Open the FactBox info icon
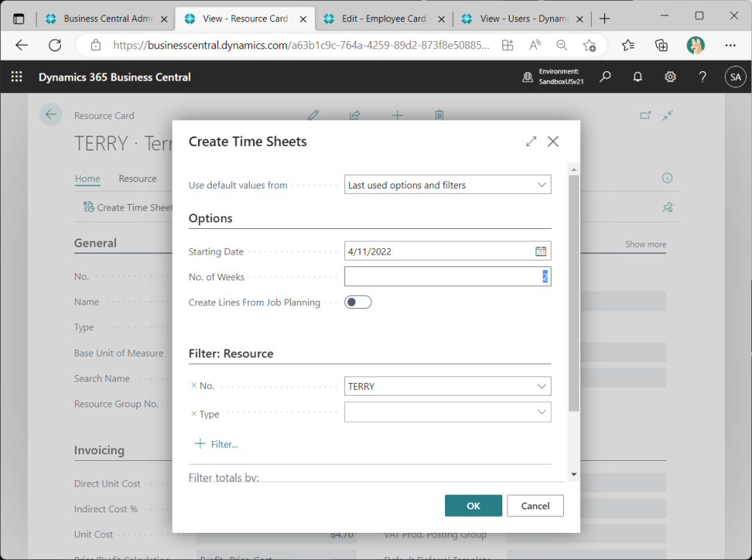This screenshot has height=560, width=752. (x=667, y=178)
